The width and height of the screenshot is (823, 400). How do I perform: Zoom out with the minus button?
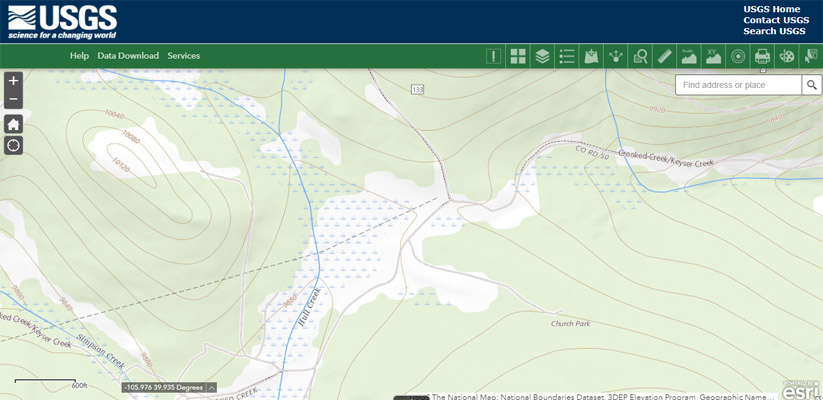pos(13,99)
